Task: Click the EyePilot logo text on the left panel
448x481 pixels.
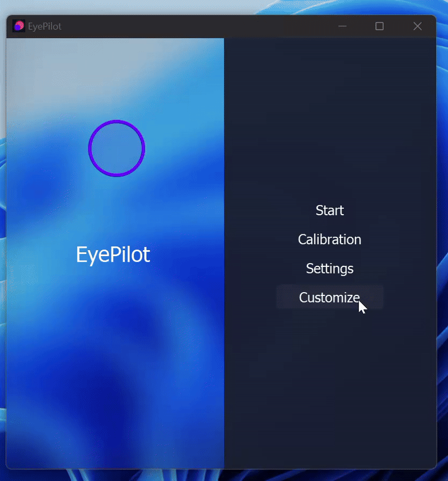Action: (113, 255)
